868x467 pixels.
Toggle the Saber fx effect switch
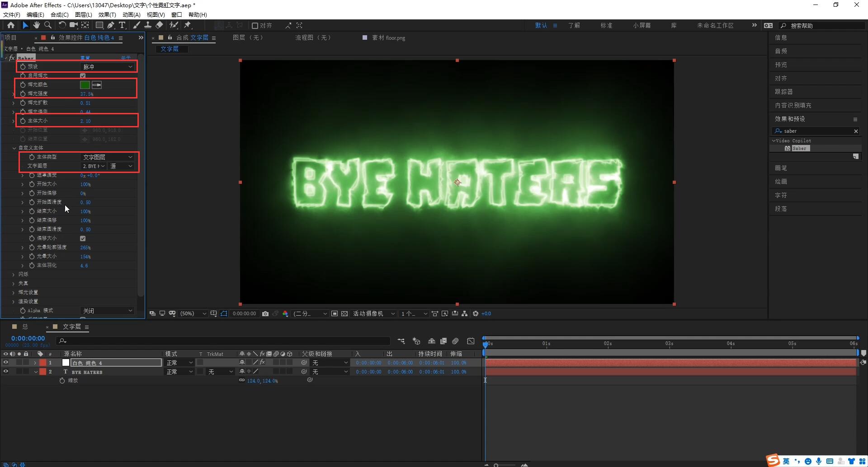click(x=11, y=58)
